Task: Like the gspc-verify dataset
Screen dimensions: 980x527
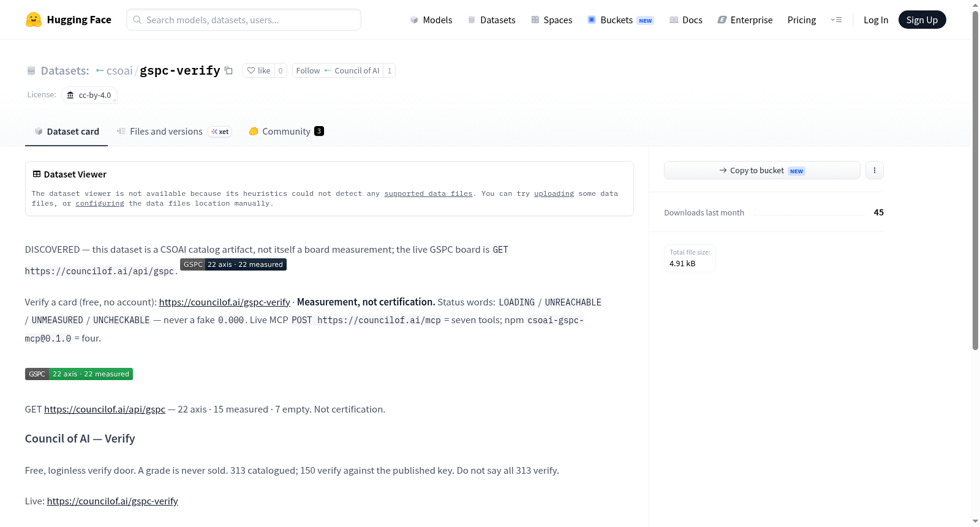Action: point(258,70)
